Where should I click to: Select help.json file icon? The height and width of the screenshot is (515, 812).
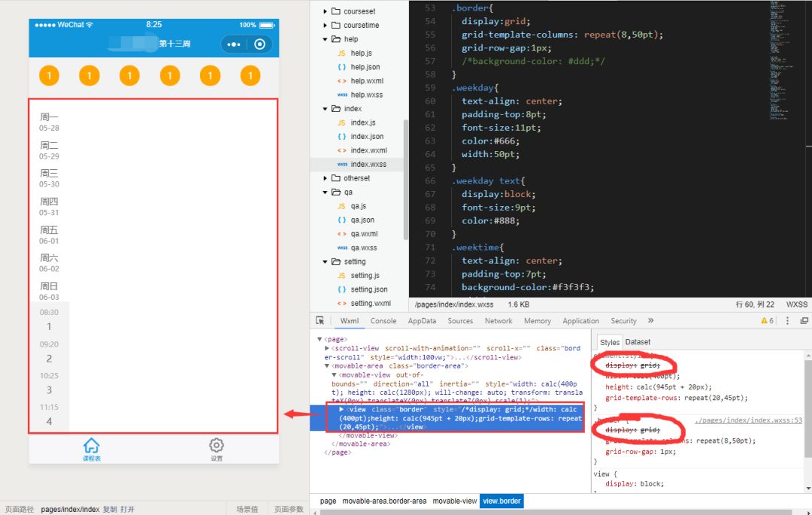tap(342, 67)
